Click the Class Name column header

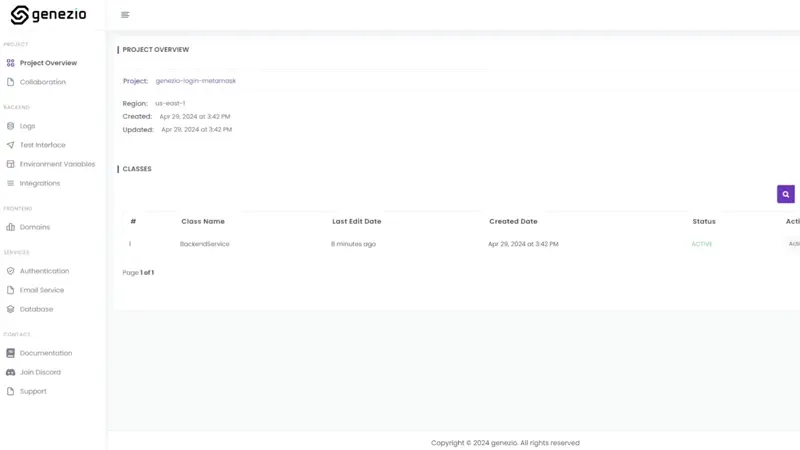(203, 221)
